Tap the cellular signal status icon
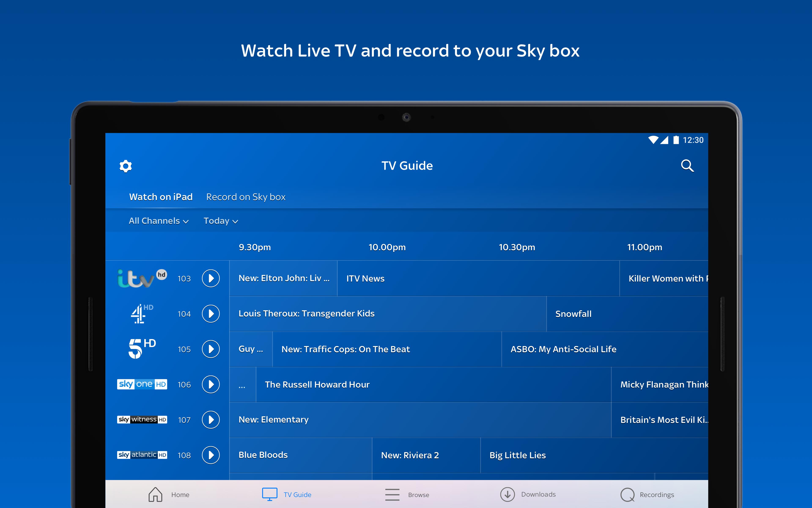Image resolution: width=812 pixels, height=508 pixels. point(664,140)
